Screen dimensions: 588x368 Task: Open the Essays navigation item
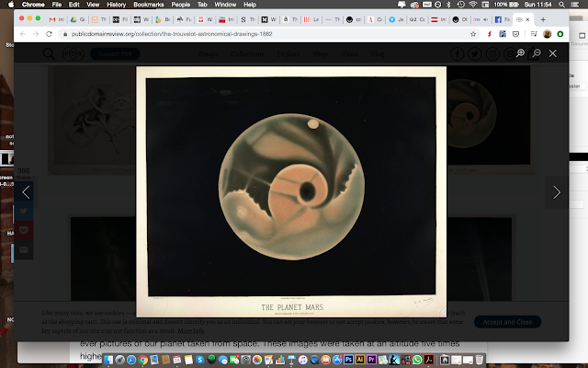209,54
